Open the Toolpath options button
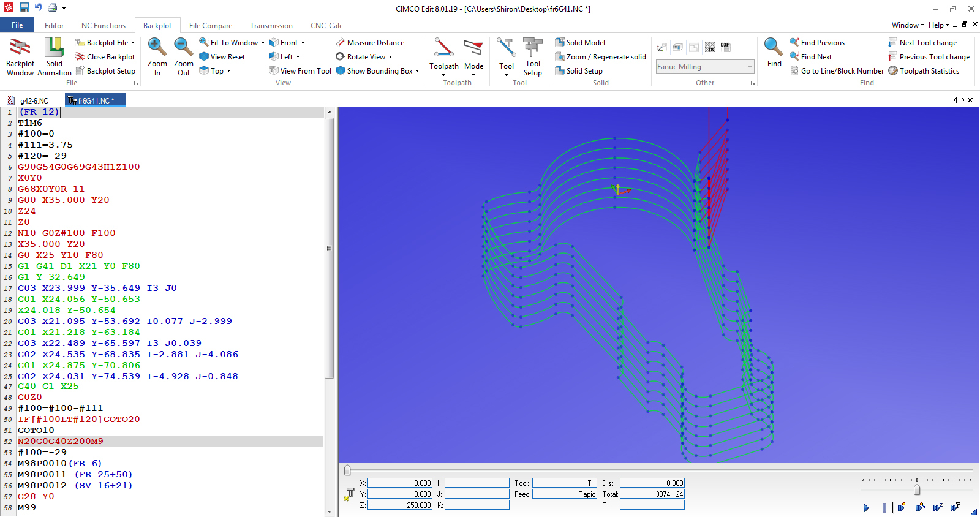980x517 pixels. (x=444, y=56)
